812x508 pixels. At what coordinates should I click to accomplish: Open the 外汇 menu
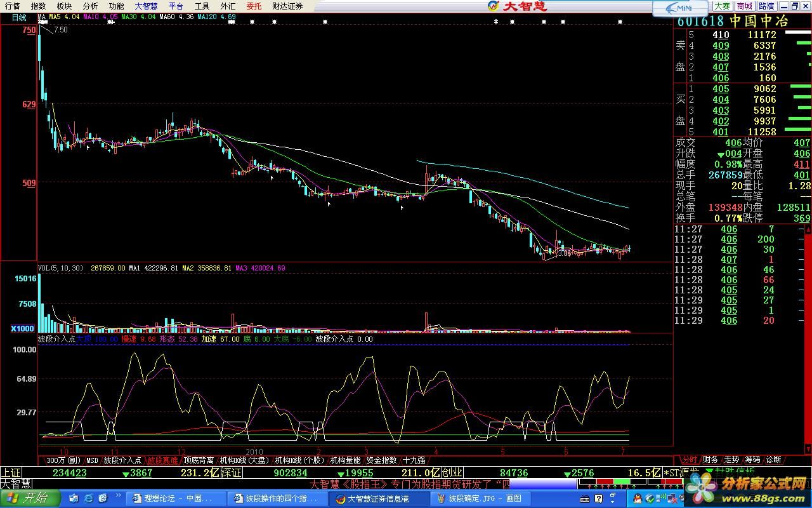point(228,6)
